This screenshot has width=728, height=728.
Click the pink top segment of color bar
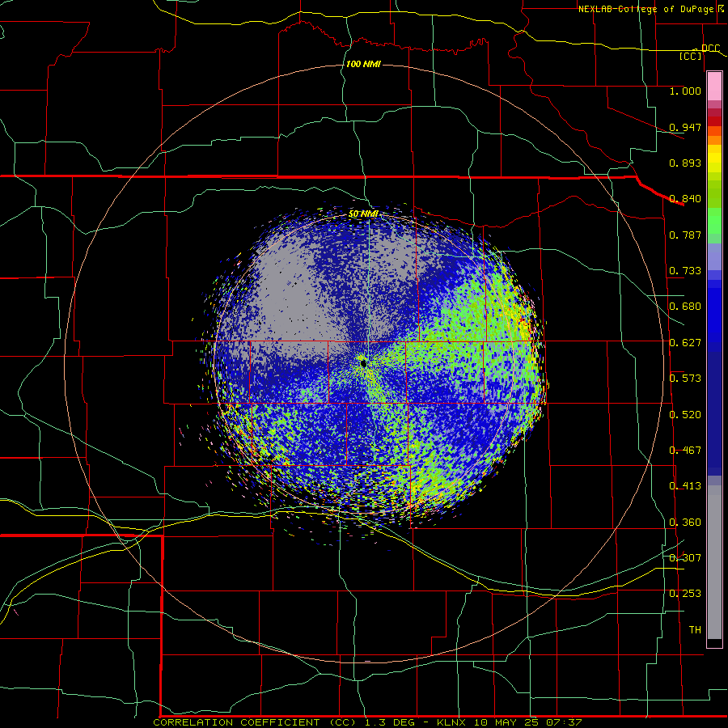714,86
